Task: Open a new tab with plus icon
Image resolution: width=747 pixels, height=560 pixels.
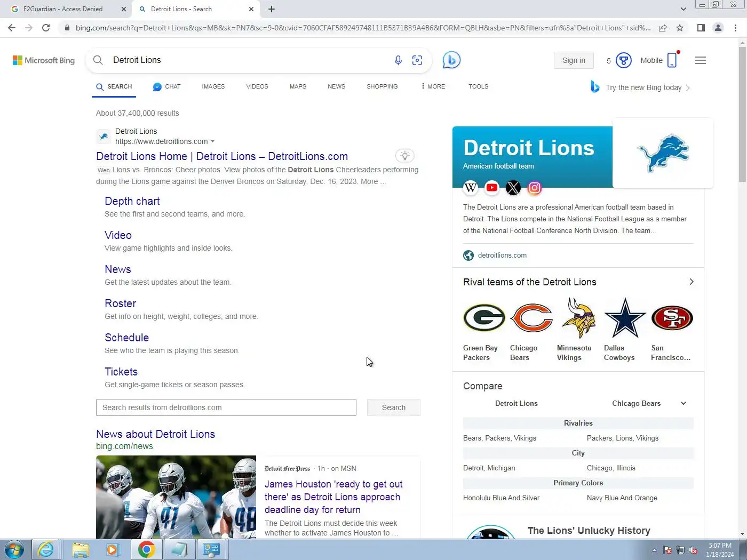Action: pos(272,9)
